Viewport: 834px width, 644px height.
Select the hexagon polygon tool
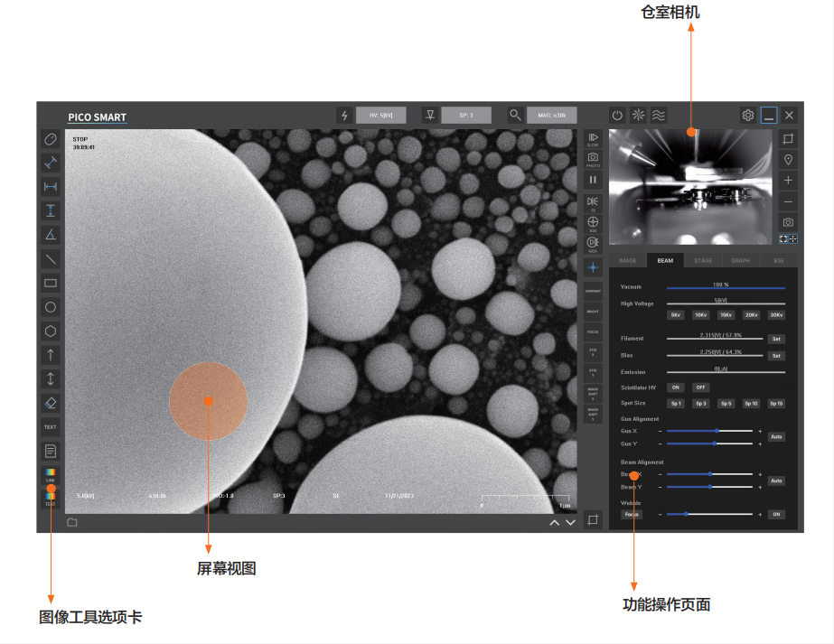tap(51, 331)
